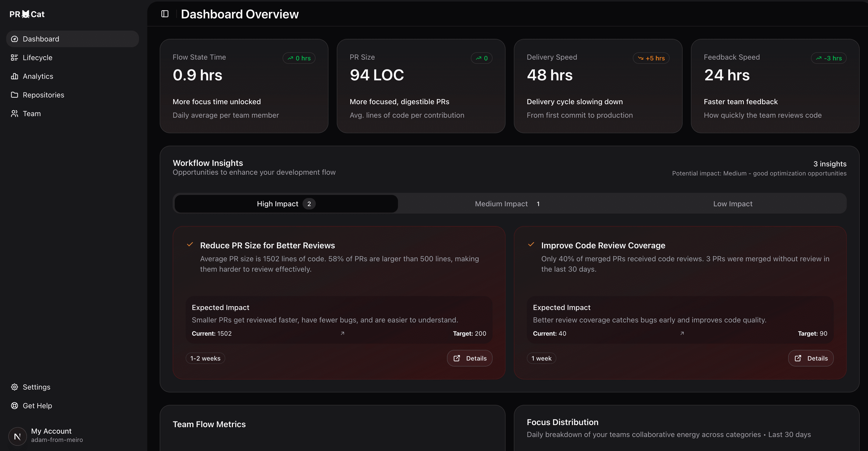Image resolution: width=868 pixels, height=451 pixels.
Task: Select the Repositories icon in sidebar
Action: pyautogui.click(x=15, y=95)
